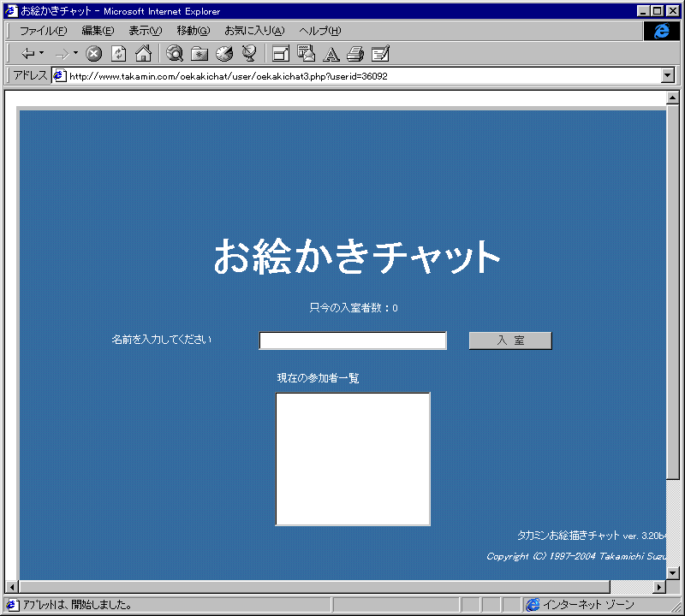The width and height of the screenshot is (685, 616).
Task: Click the 名前を入力してください label
Action: click(161, 340)
